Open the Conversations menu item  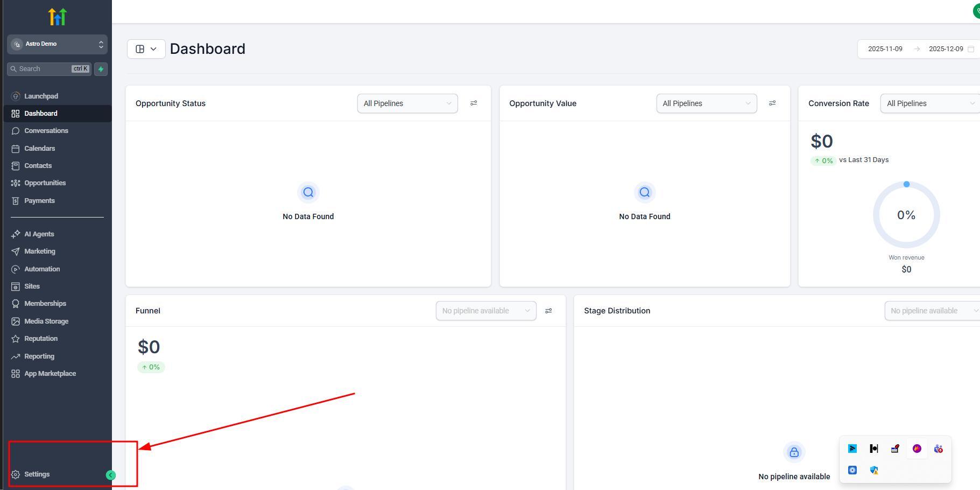point(46,131)
